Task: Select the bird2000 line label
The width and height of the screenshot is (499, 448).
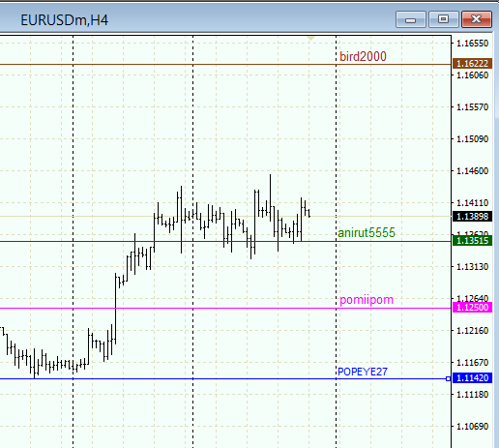Action: coord(363,56)
